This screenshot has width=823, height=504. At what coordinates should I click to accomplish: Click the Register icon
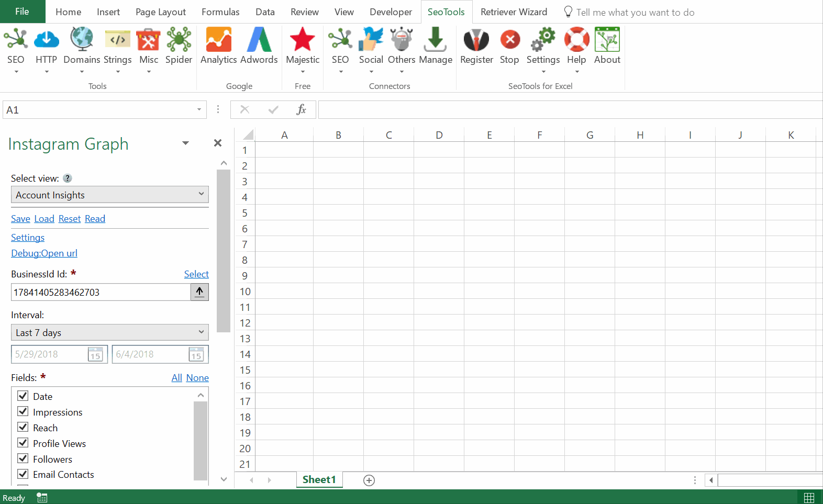click(x=476, y=40)
